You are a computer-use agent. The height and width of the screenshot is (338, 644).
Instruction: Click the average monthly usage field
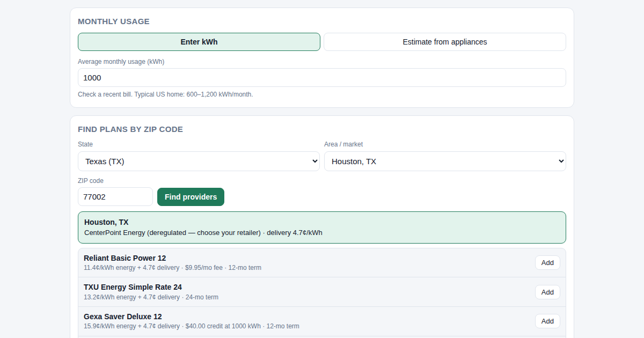pos(322,77)
